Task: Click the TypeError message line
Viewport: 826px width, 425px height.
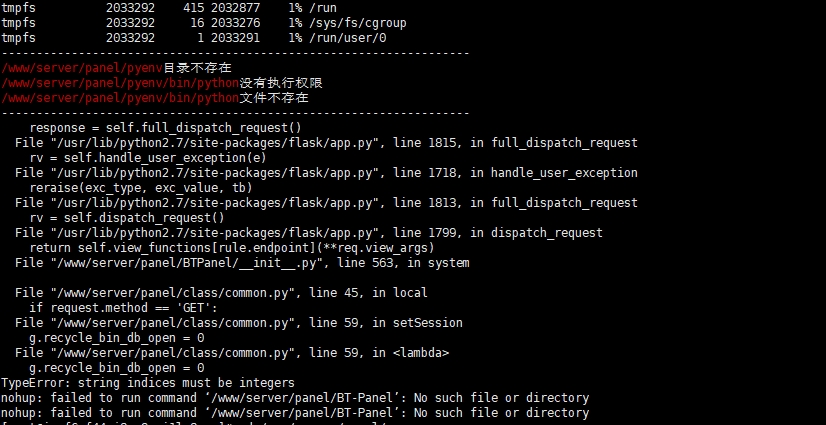Action: (147, 383)
